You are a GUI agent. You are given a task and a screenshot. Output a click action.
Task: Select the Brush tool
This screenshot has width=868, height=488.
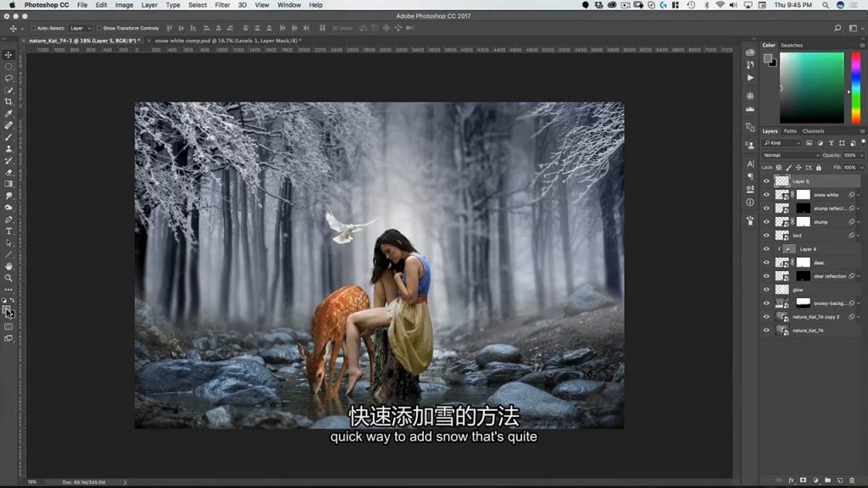pos(8,137)
